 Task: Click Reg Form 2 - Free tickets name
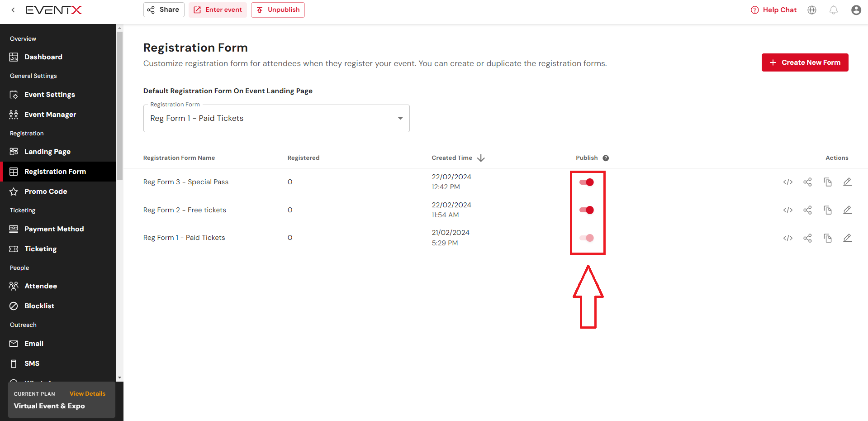click(185, 210)
